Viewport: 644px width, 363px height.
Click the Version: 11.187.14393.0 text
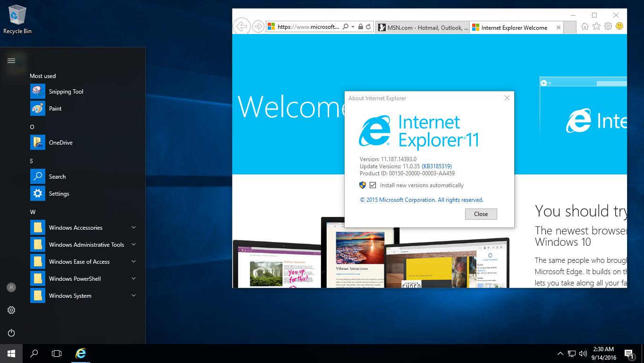click(x=388, y=159)
